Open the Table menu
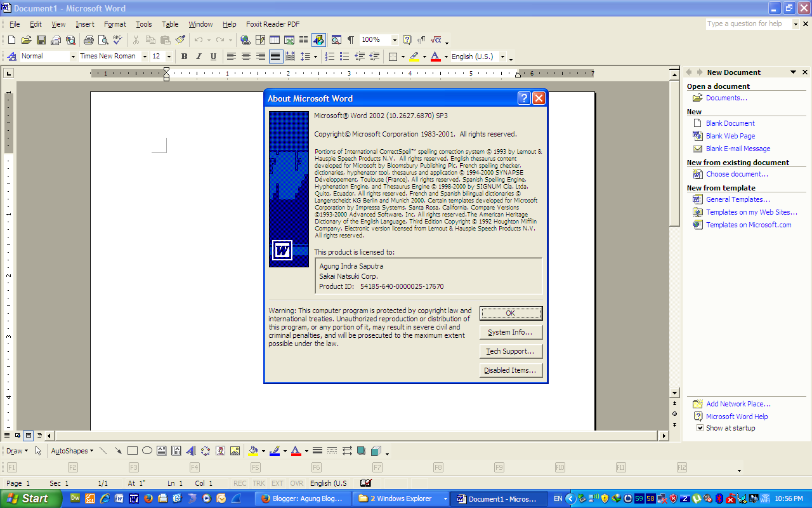 click(x=170, y=24)
